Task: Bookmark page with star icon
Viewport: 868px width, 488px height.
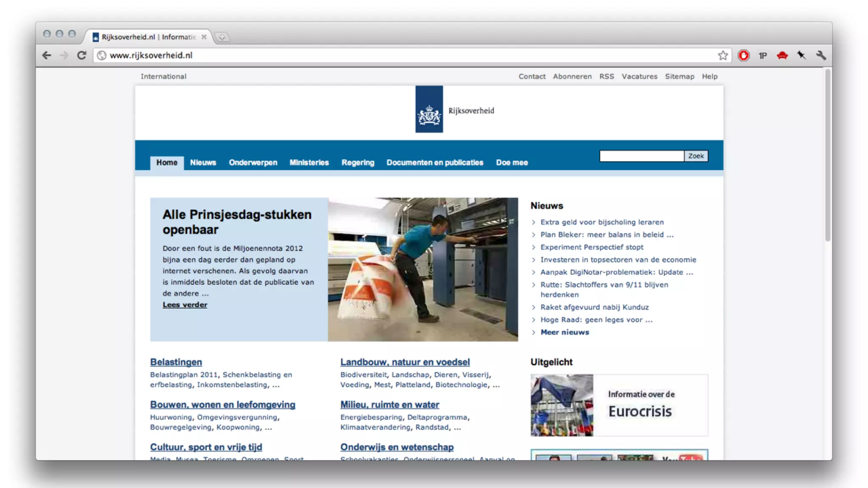Action: [x=723, y=55]
